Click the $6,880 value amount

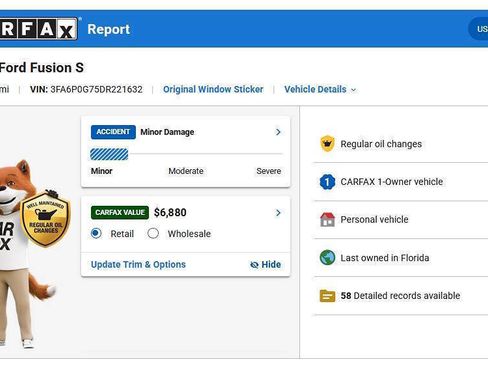point(170,213)
